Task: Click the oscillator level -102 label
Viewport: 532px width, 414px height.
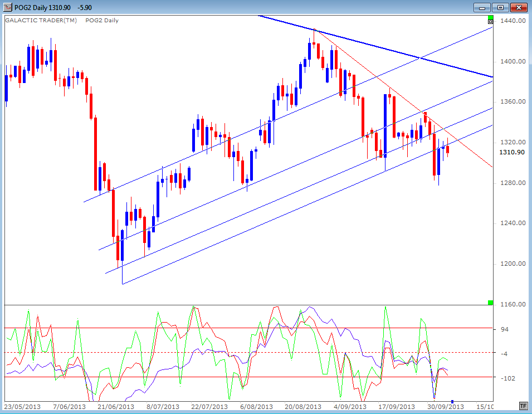Action: click(x=507, y=378)
